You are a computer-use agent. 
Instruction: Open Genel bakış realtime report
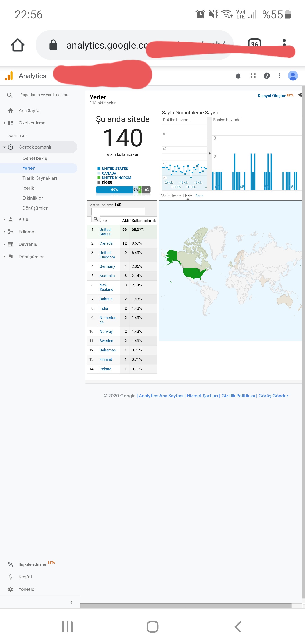pos(35,158)
